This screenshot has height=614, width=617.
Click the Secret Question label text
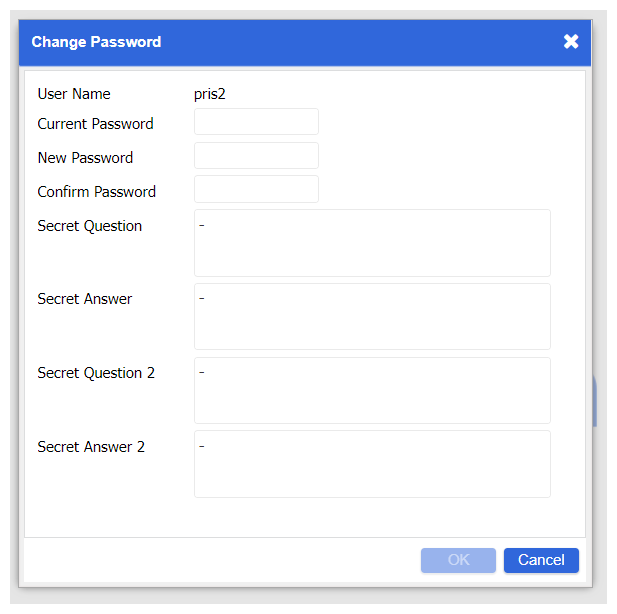pos(89,226)
